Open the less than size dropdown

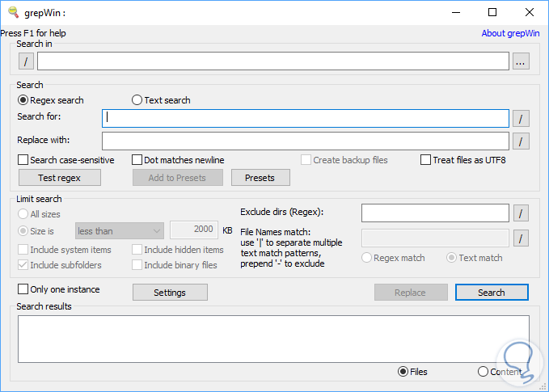click(120, 231)
